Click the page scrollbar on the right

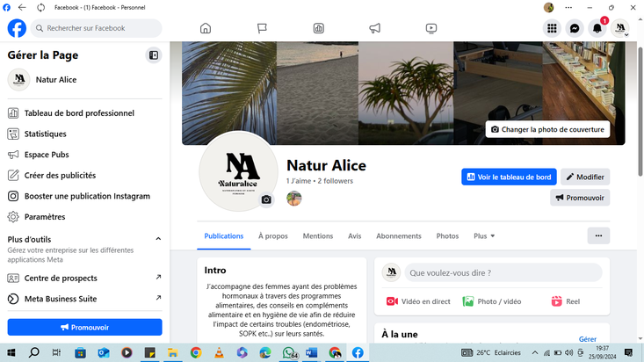640,111
